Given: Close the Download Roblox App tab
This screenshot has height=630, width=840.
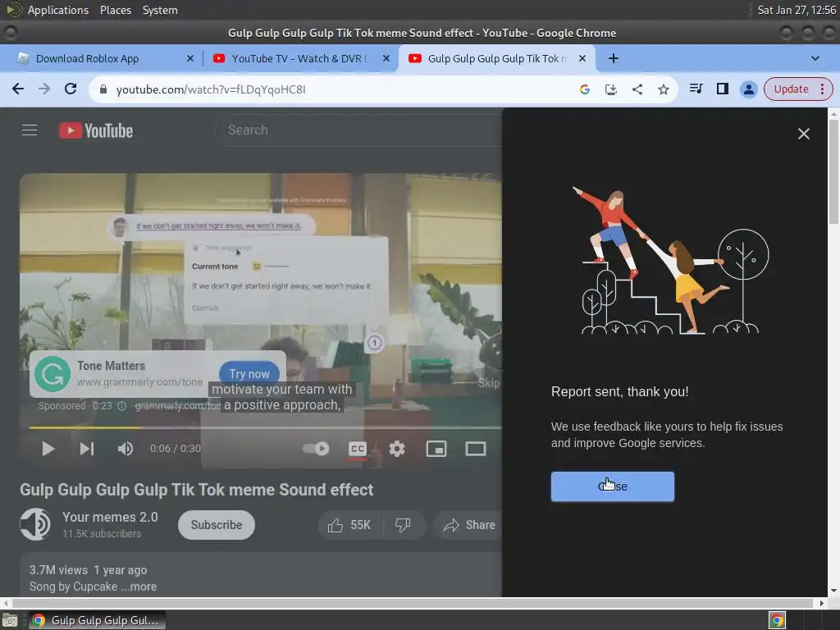Looking at the screenshot, I should [189, 58].
